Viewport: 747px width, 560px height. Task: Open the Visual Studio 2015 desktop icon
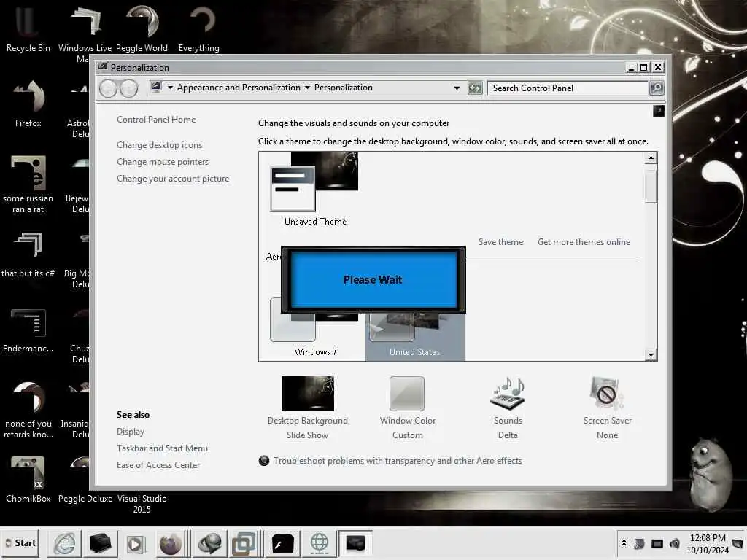point(142,504)
